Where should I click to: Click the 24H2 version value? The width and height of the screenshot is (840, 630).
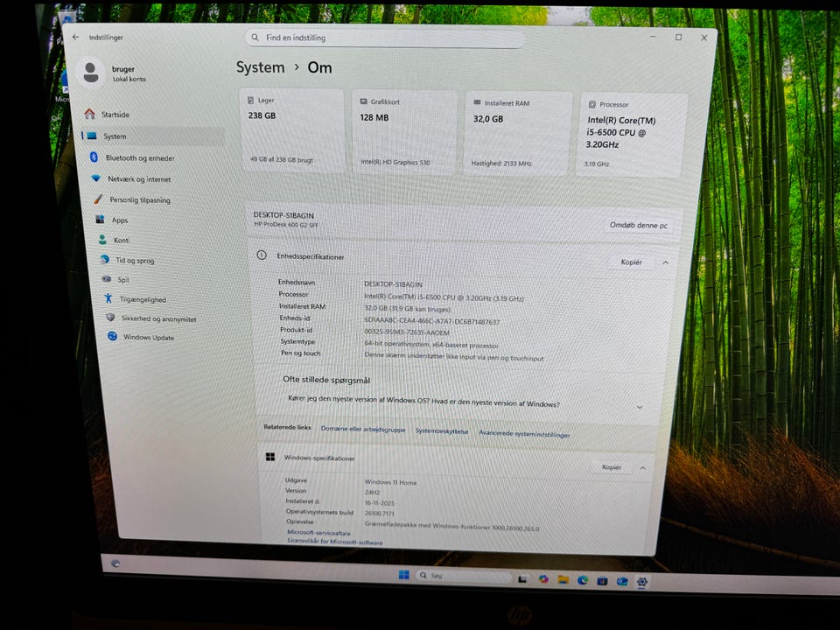(372, 493)
